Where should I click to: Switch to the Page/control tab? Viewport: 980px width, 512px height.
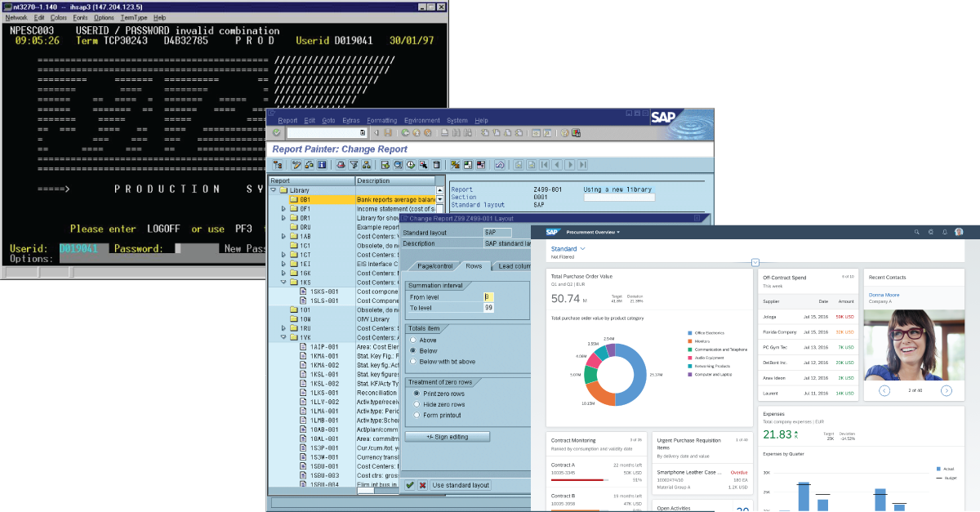pos(435,265)
